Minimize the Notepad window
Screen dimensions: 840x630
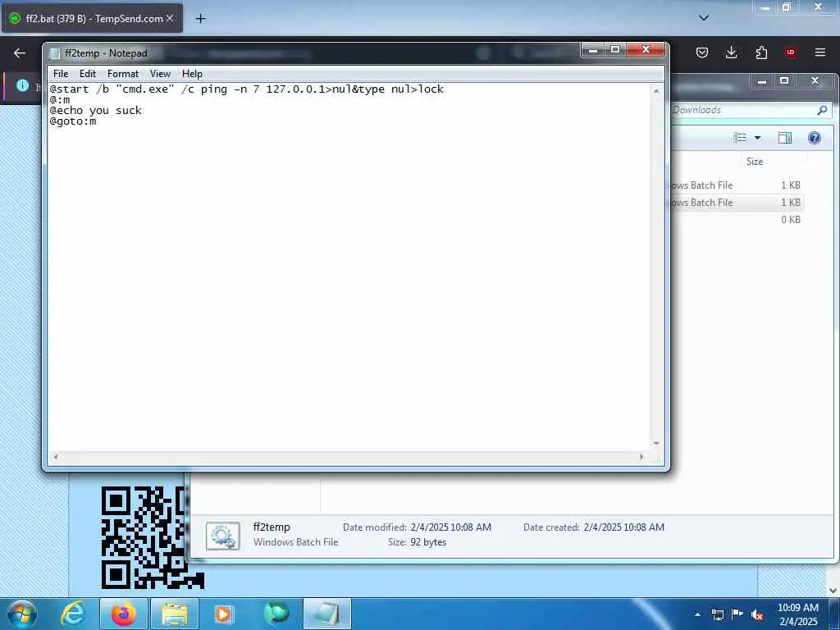coord(592,50)
